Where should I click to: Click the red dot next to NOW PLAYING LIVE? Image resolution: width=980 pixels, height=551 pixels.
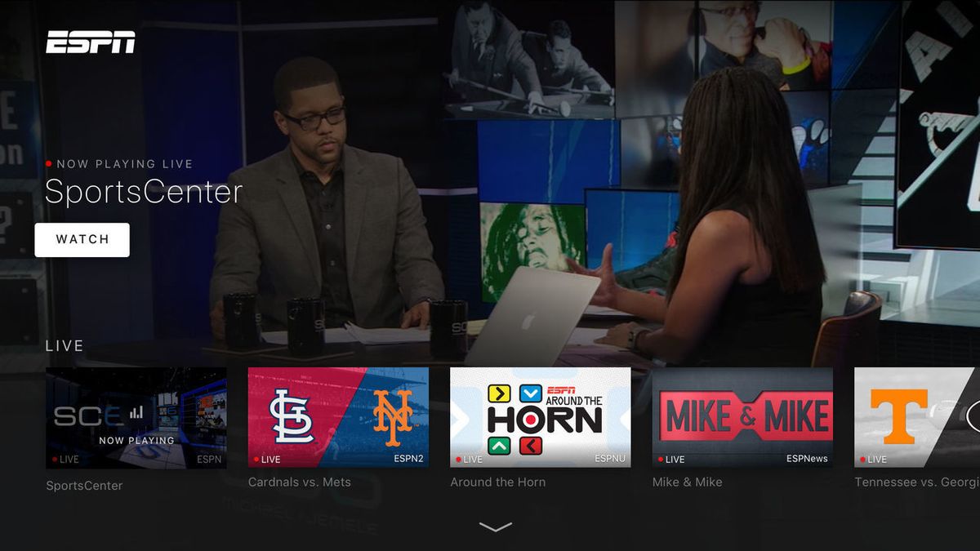coord(49,163)
